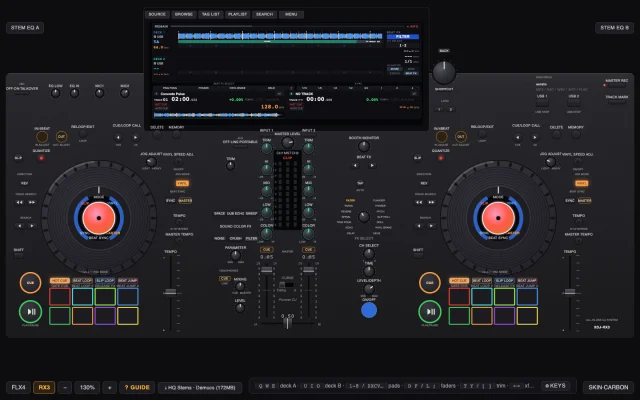Set loop IN point on deck B
This screenshot has width=640, height=400.
(x=441, y=137)
